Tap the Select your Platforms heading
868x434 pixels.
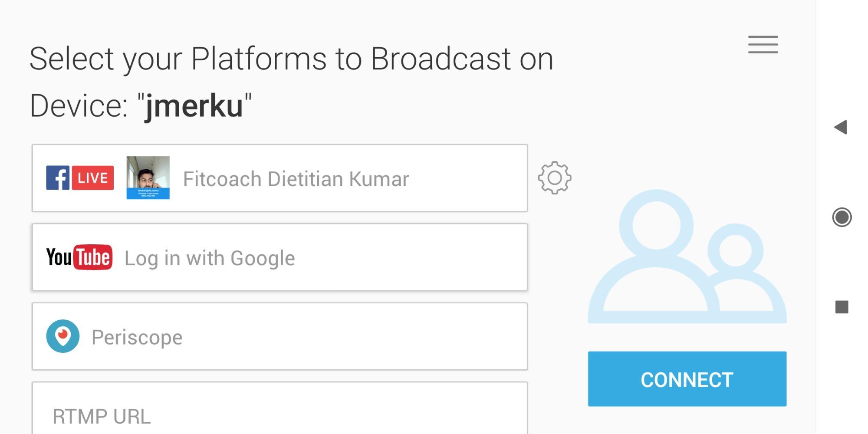pos(291,59)
